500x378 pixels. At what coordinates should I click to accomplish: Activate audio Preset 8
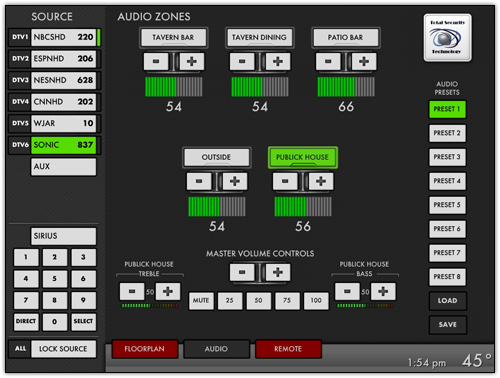447,277
